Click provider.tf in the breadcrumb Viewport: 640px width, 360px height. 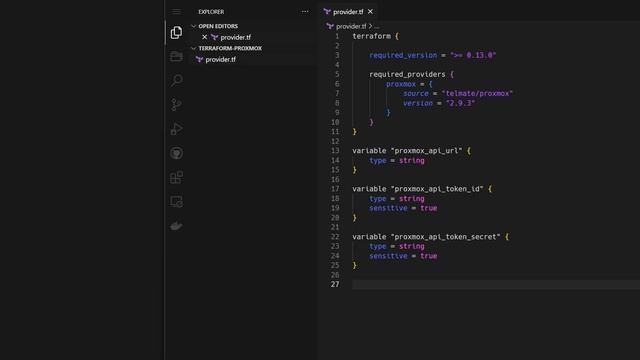pyautogui.click(x=351, y=26)
